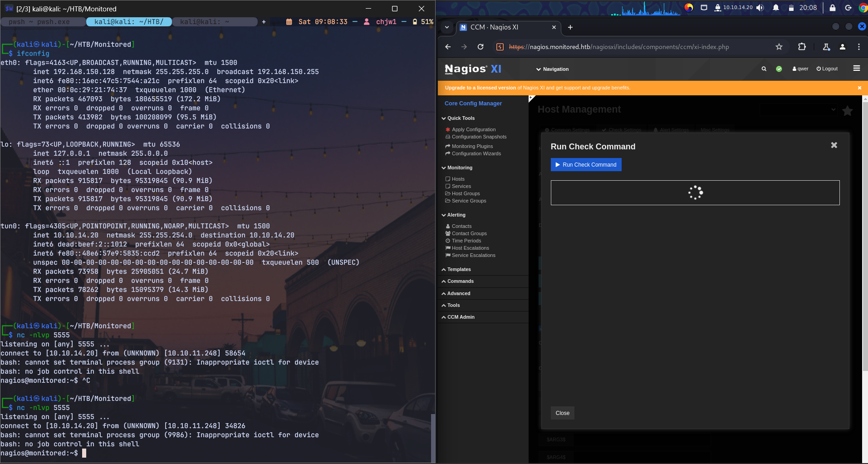The image size is (868, 464).
Task: Click the Nagios page vertical scrollbar
Action: point(865,236)
